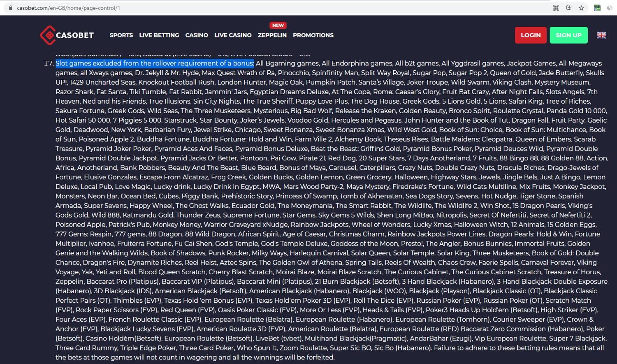Click the text 'Katmandu Gold'
The width and height of the screenshot is (617, 364).
coord(148,215)
